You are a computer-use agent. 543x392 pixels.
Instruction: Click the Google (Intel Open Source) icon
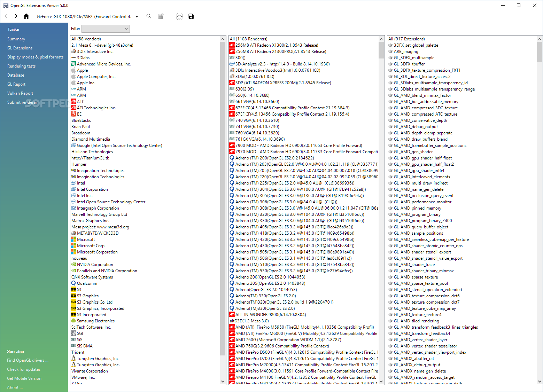(73, 146)
